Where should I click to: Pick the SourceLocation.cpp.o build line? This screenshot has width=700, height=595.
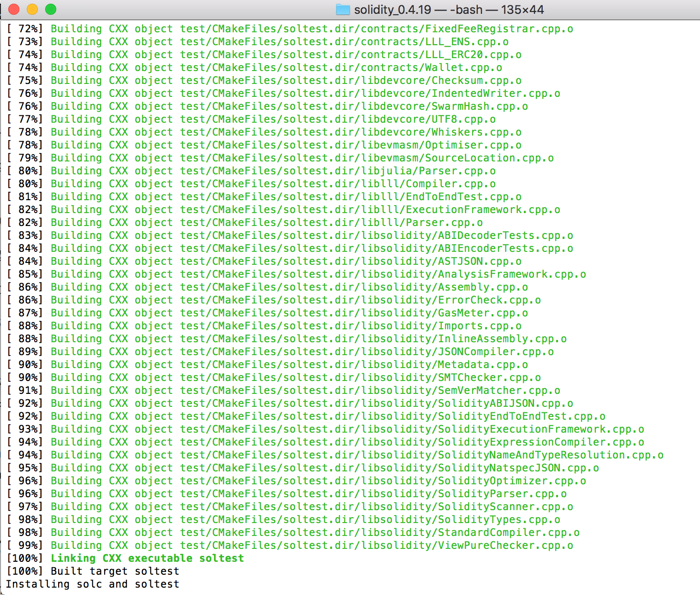click(280, 158)
